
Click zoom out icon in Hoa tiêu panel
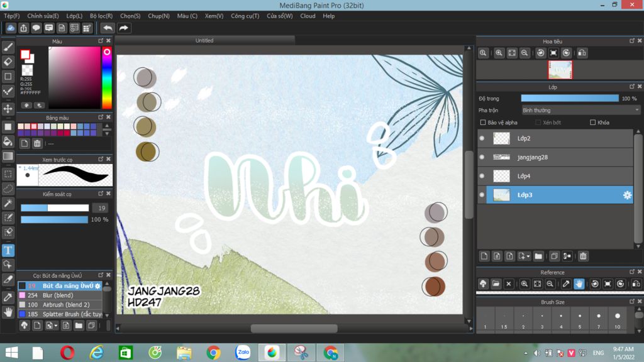pos(525,53)
